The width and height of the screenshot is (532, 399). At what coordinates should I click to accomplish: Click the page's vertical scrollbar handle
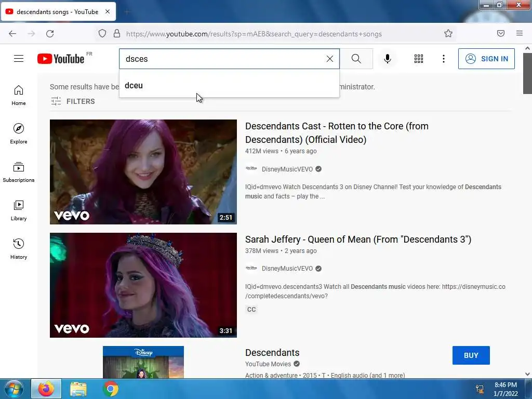click(527, 73)
